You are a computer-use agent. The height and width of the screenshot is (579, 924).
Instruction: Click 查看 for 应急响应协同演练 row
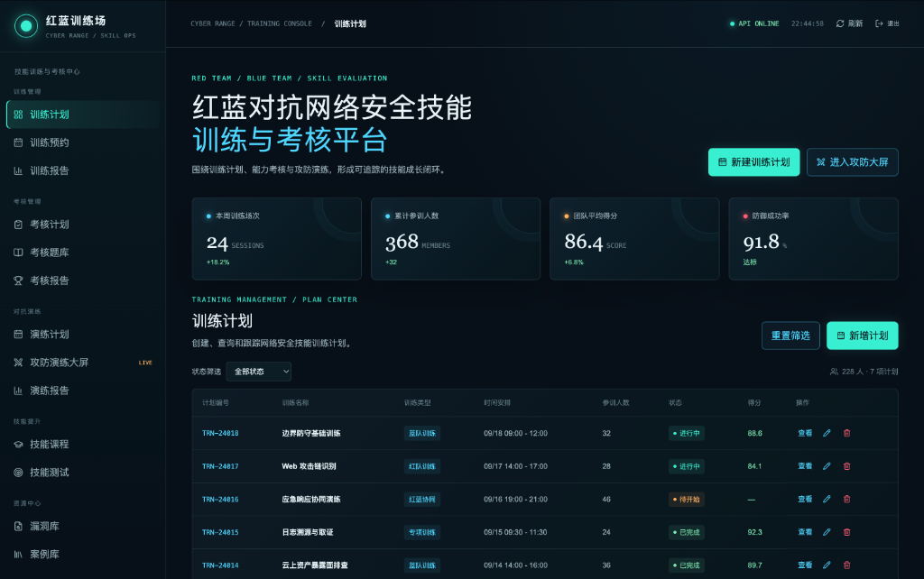[805, 499]
